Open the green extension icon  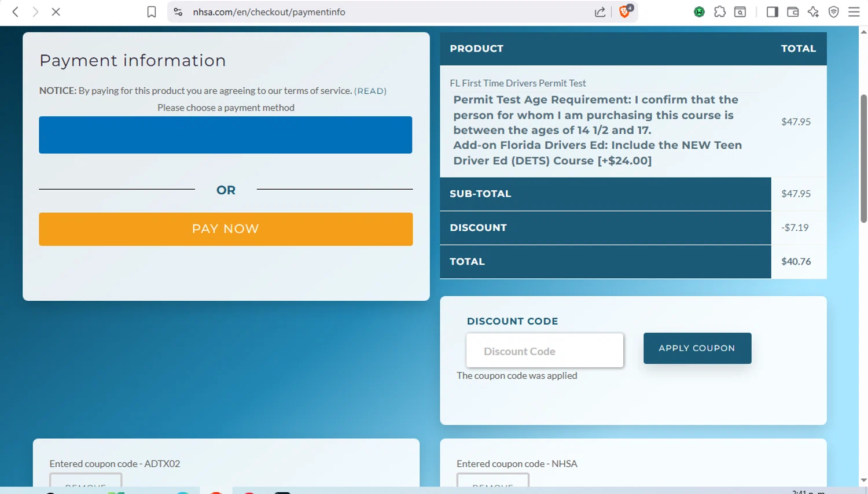[x=700, y=12]
